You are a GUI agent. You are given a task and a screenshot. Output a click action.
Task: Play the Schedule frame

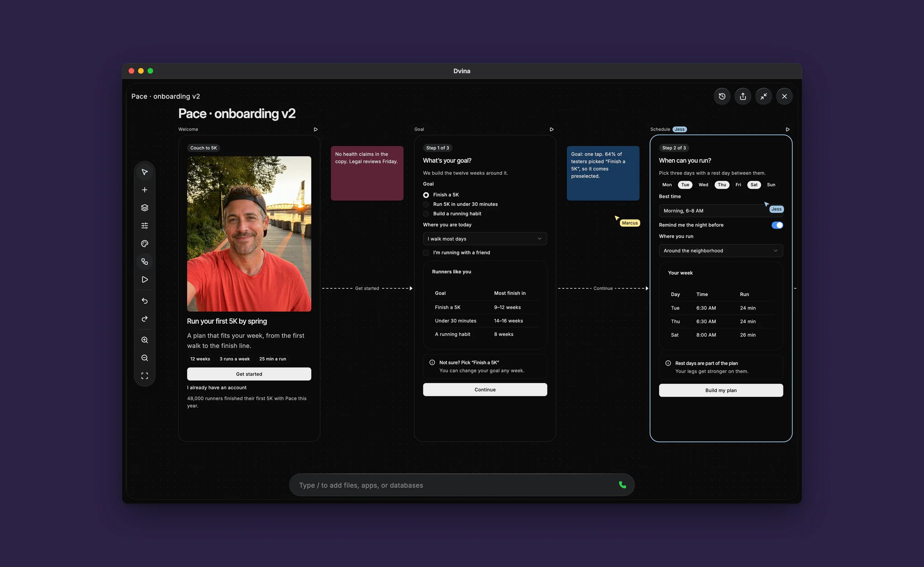(788, 129)
